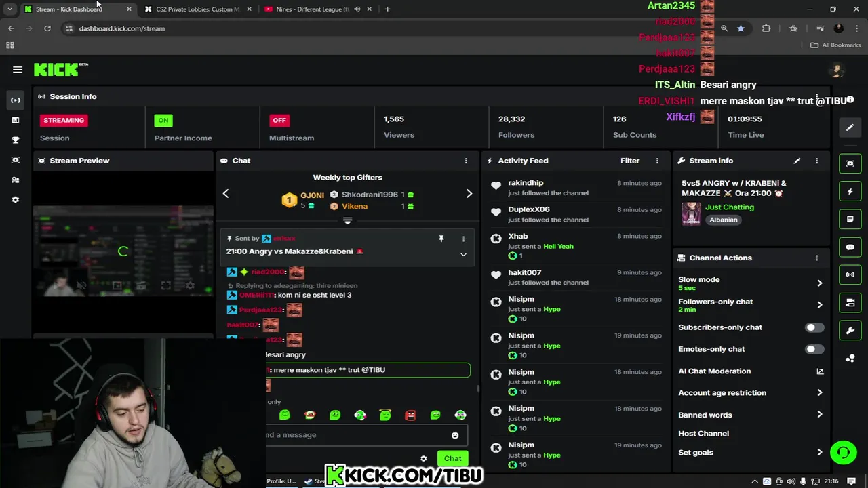868x488 pixels.
Task: Open the taskbar volume icon
Action: (x=791, y=481)
